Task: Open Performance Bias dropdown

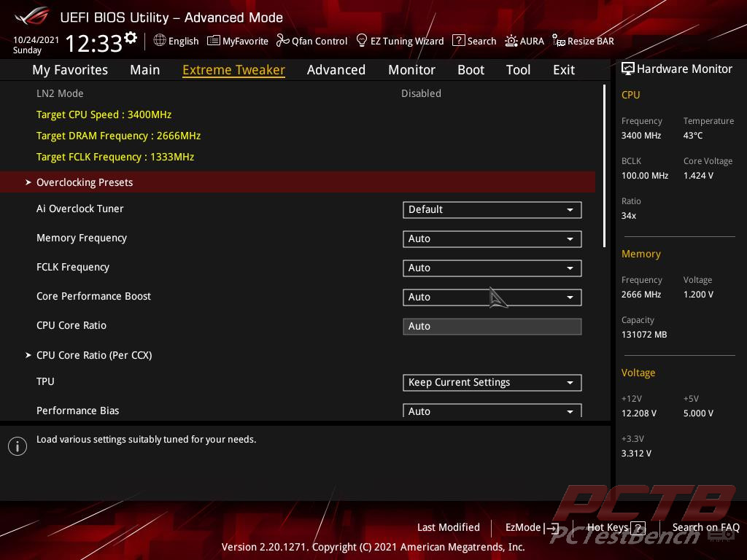Action: (x=492, y=411)
